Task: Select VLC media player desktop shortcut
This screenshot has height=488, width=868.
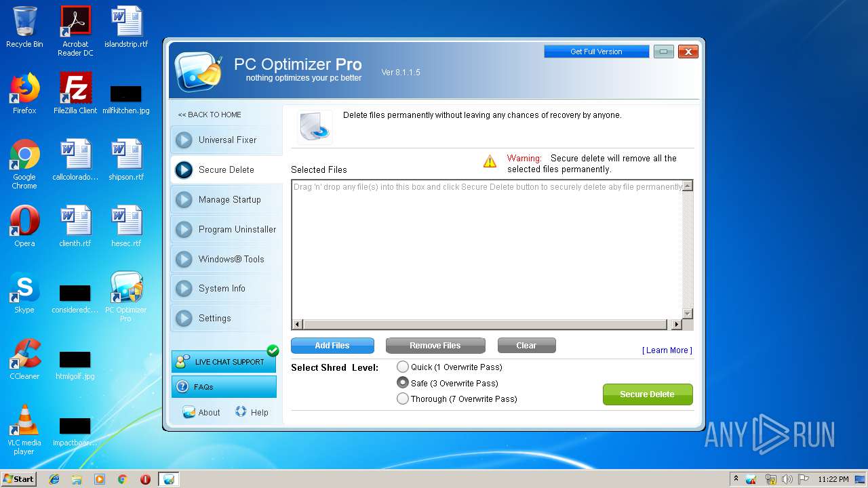Action: point(24,430)
